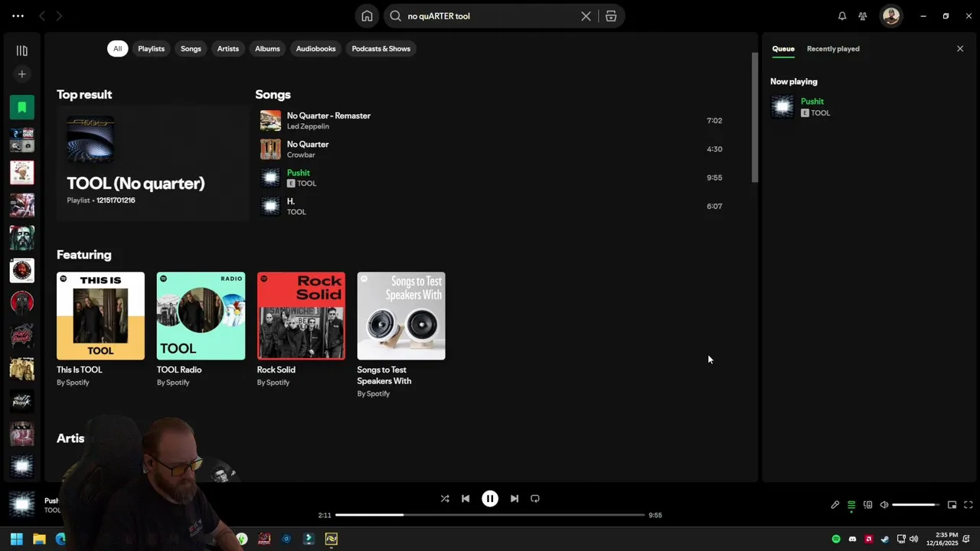Click the now playing album cover in player bar
980x551 pixels.
coord(22,505)
